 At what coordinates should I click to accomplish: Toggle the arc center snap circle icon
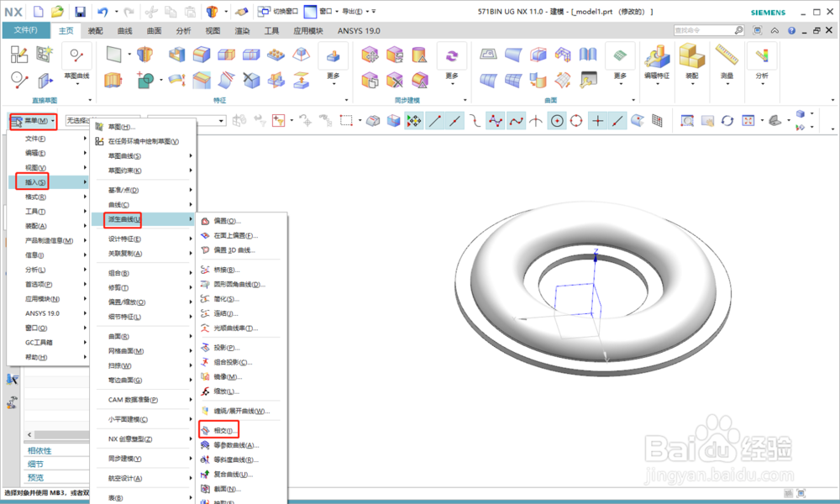[x=557, y=121]
